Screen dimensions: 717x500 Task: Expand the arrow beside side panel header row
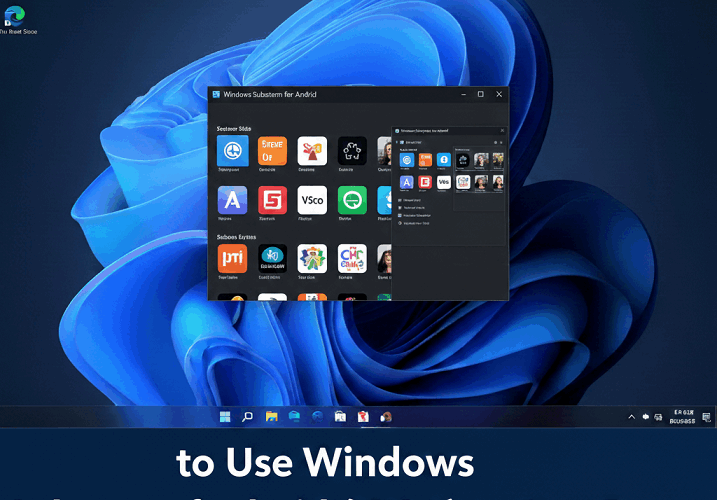(396, 142)
